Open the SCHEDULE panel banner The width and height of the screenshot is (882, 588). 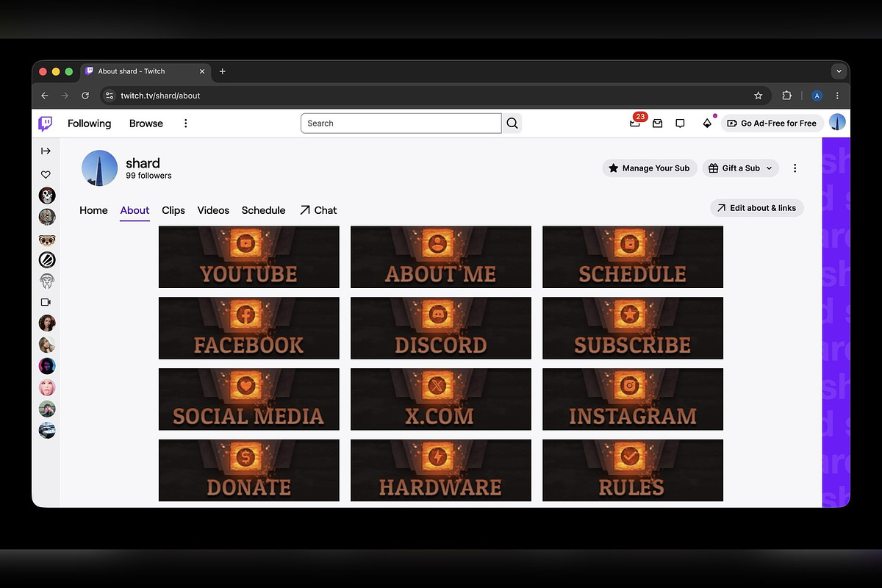pyautogui.click(x=633, y=257)
